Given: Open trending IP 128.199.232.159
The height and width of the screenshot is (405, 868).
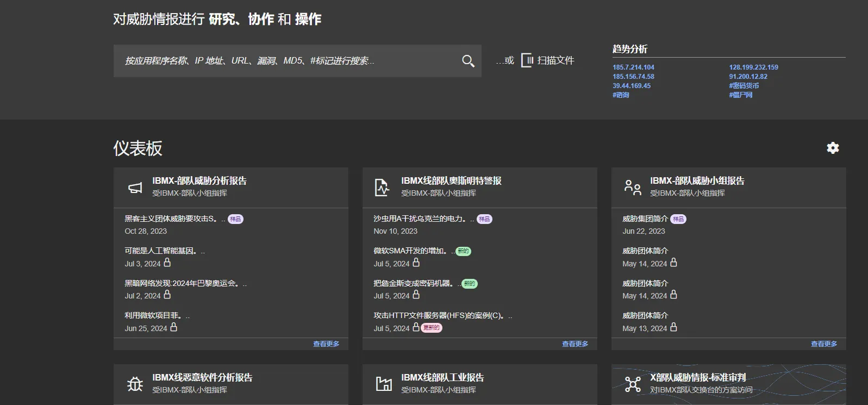Looking at the screenshot, I should 753,67.
